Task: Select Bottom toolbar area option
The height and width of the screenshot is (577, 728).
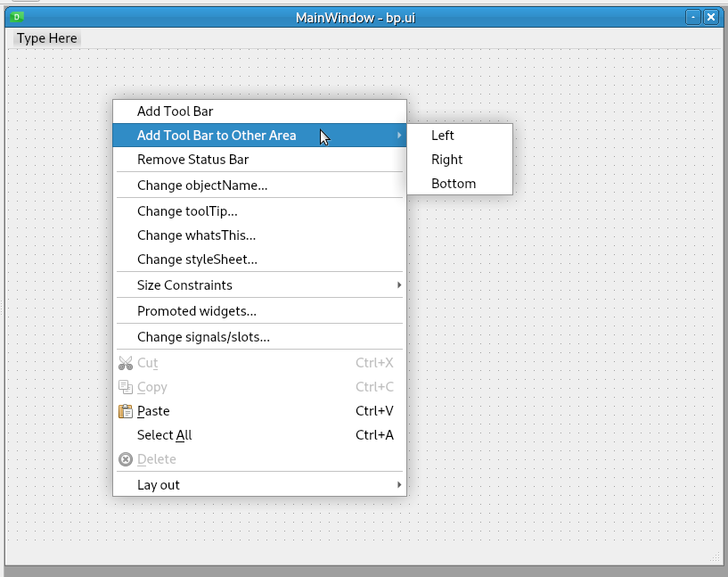Action: 454,184
